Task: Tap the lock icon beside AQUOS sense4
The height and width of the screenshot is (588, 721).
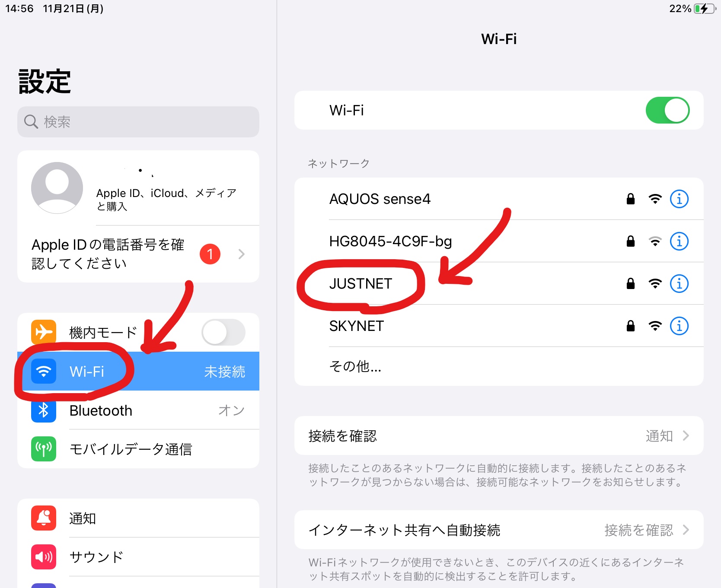Action: tap(631, 199)
